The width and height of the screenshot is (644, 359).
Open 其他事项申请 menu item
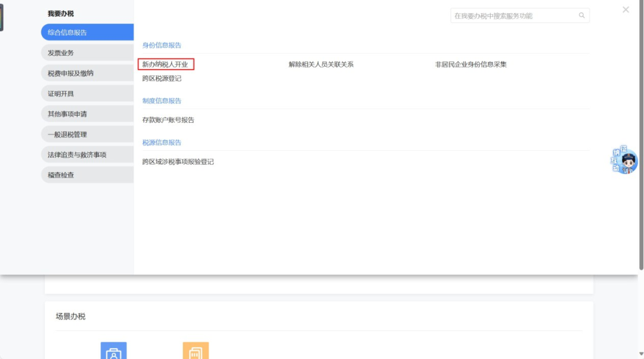click(x=87, y=114)
